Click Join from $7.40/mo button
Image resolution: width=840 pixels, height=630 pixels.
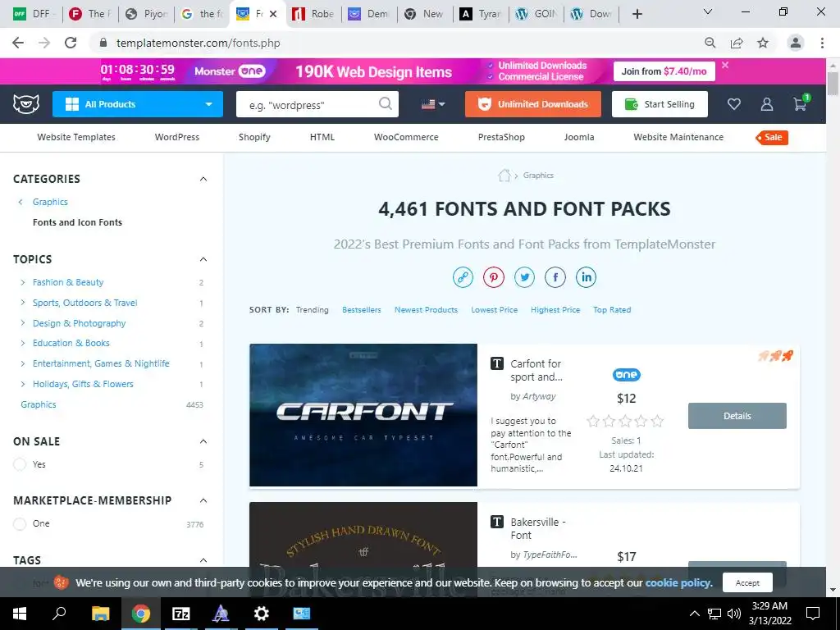pyautogui.click(x=664, y=71)
